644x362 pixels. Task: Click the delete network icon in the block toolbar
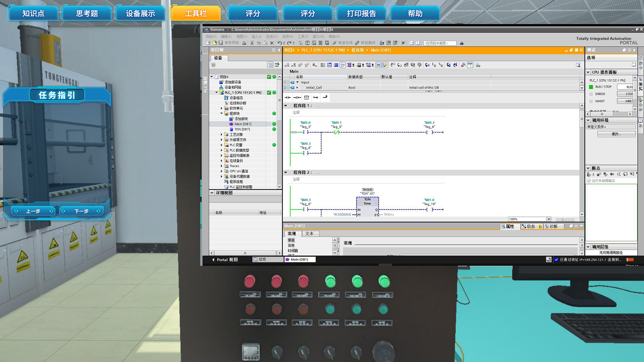click(293, 65)
